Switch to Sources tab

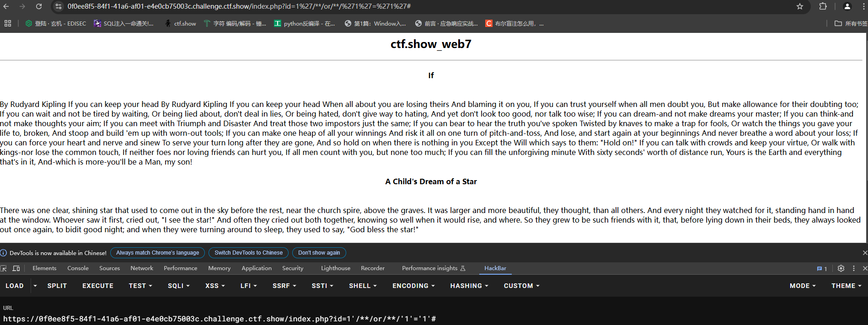tap(109, 268)
